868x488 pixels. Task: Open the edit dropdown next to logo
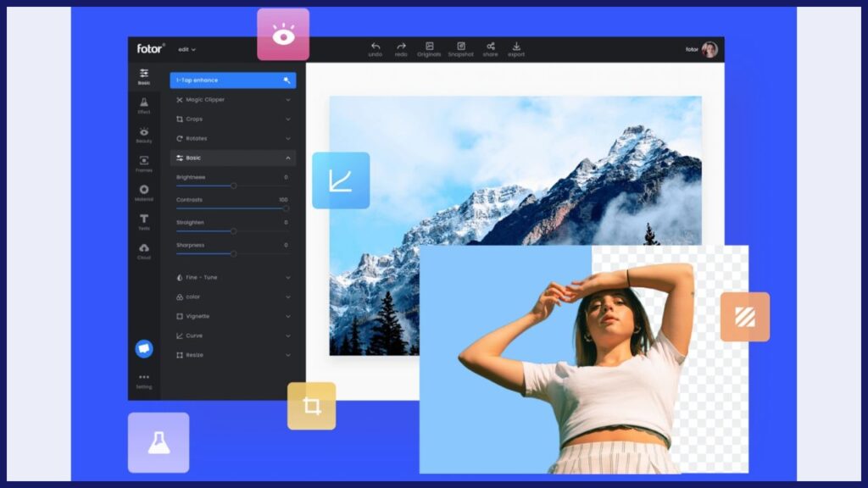[x=186, y=50]
